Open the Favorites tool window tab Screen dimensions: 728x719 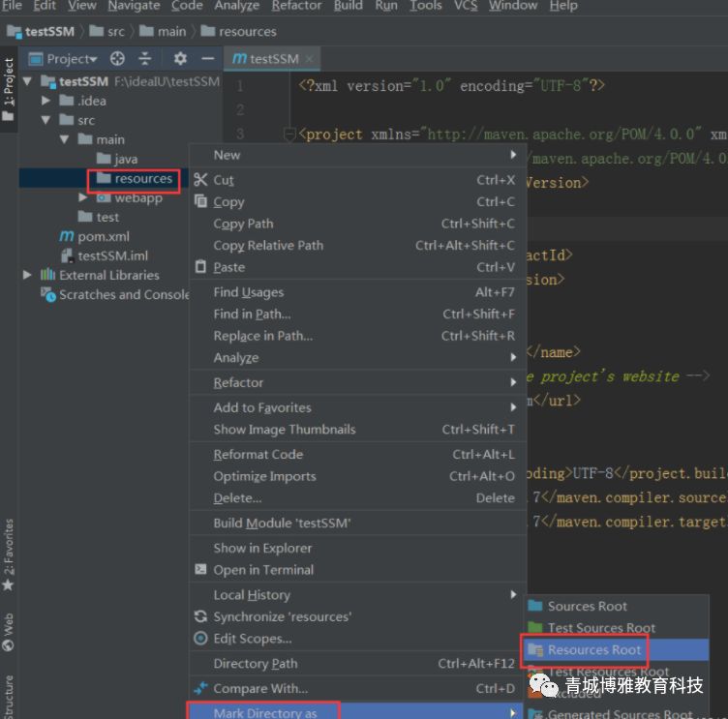(8, 554)
